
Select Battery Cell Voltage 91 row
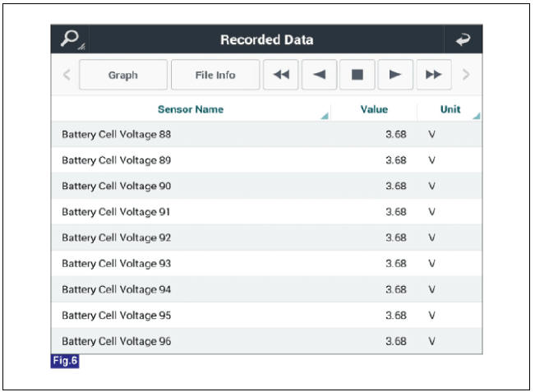[266, 212]
